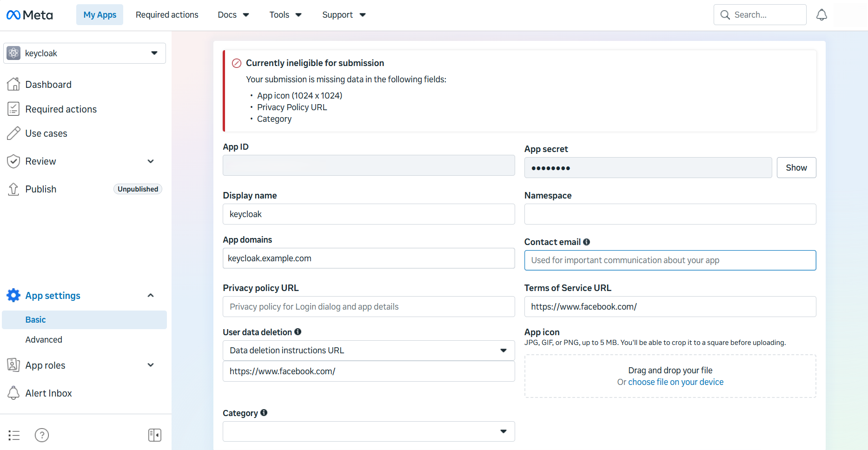Click the Display name field
Image resolution: width=868 pixels, height=450 pixels.
tap(369, 214)
